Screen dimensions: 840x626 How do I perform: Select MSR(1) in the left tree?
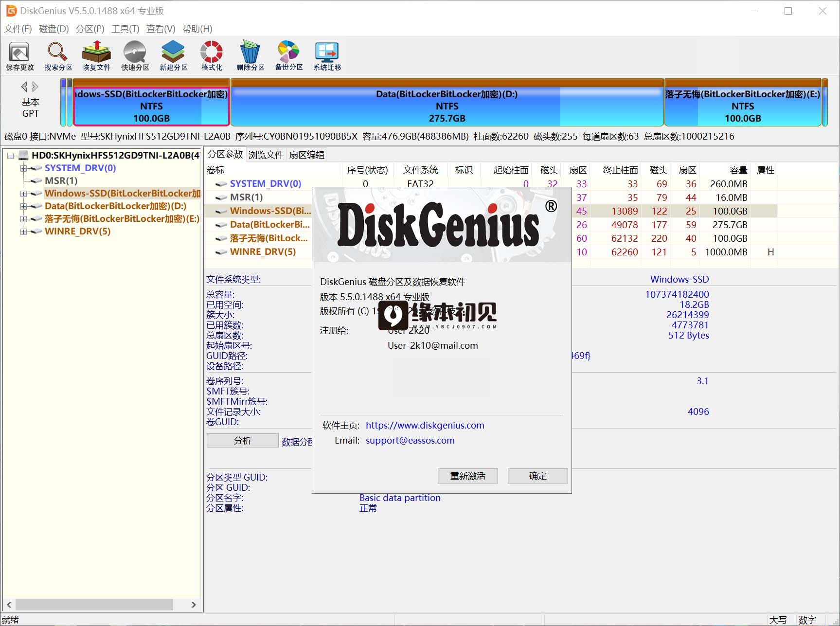[x=61, y=181]
